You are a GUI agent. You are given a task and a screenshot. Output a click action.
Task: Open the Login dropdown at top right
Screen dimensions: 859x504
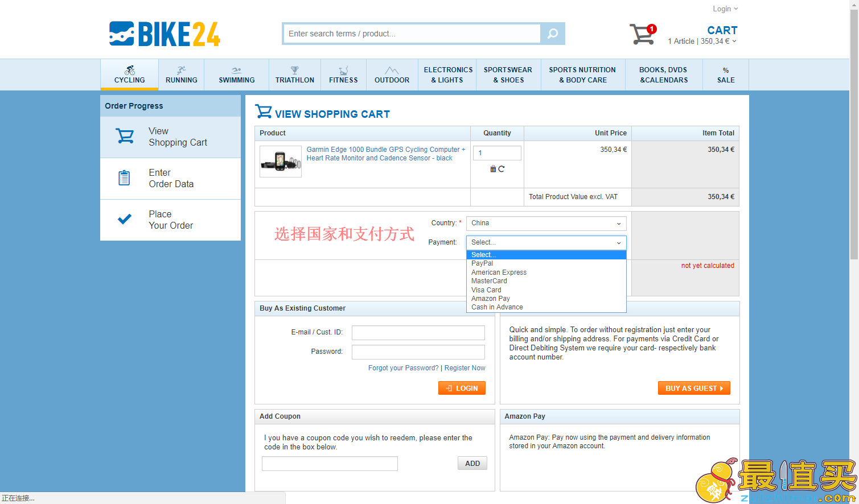coord(725,9)
